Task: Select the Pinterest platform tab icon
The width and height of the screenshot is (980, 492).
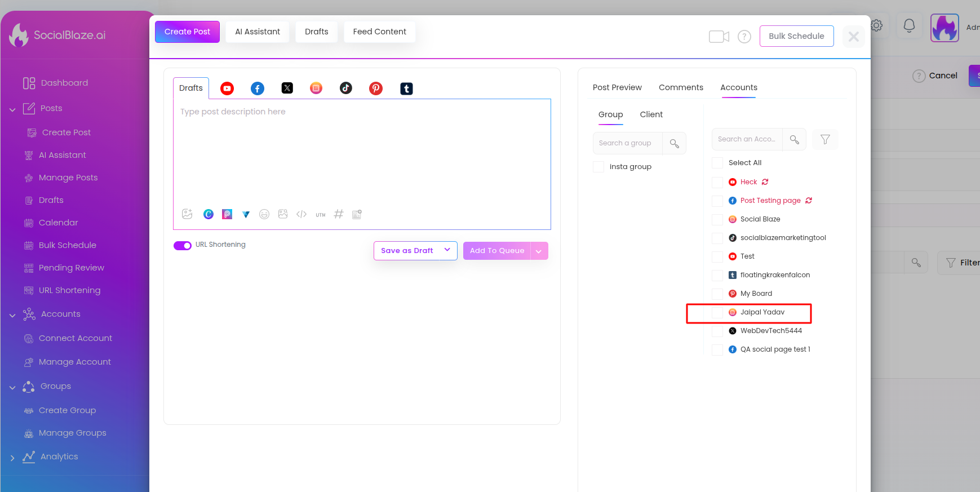Action: [376, 88]
